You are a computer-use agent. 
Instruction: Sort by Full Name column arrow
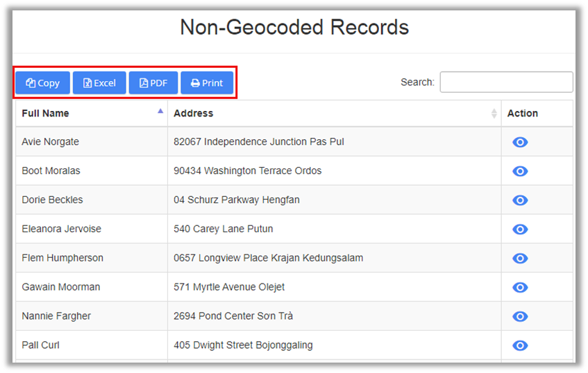(160, 112)
